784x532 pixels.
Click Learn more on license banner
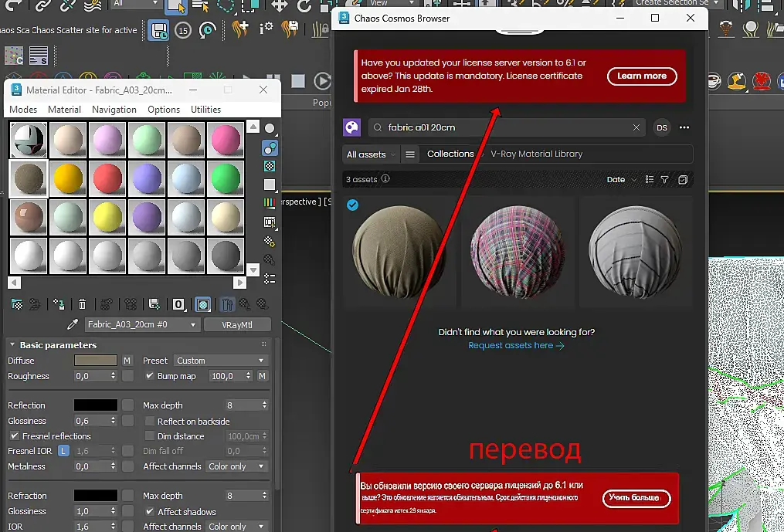642,76
